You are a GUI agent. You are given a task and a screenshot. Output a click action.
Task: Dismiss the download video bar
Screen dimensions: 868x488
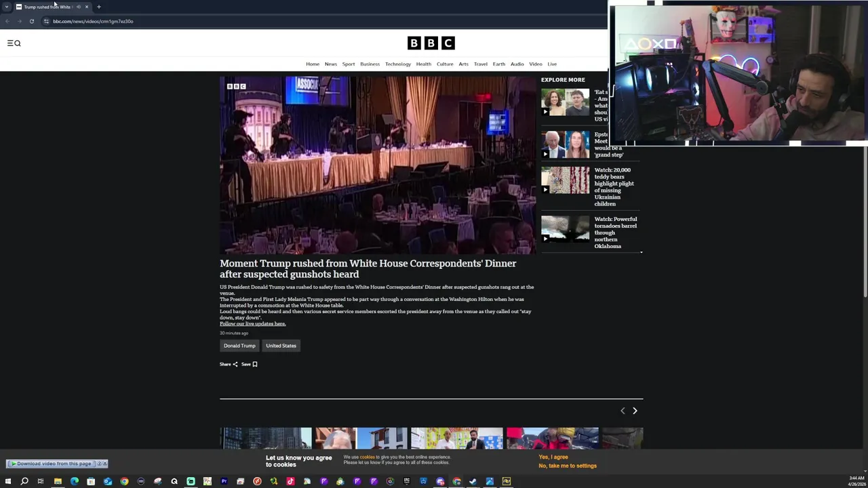(x=104, y=464)
